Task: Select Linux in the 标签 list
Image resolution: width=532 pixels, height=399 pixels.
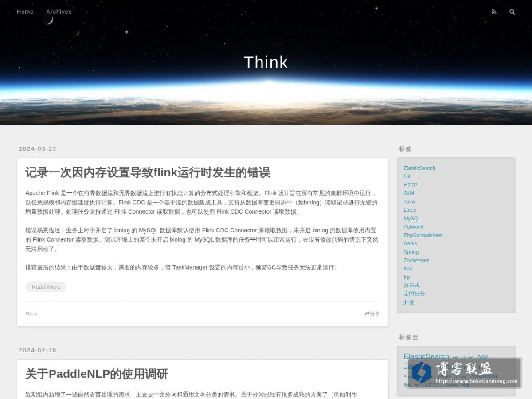Action: point(410,210)
